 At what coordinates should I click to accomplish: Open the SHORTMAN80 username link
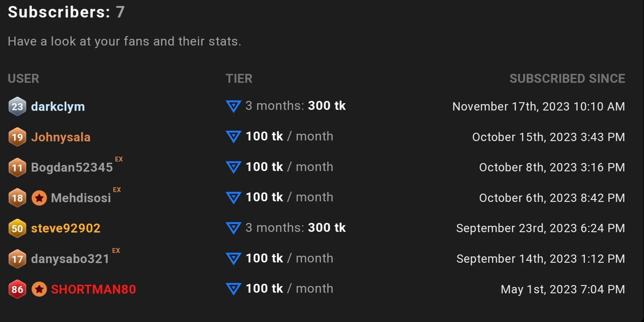tap(93, 289)
